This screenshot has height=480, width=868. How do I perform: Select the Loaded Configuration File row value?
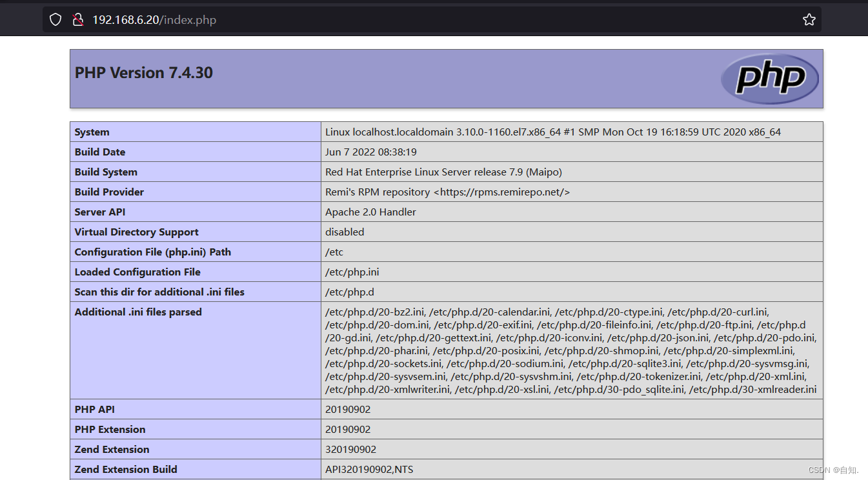[352, 272]
